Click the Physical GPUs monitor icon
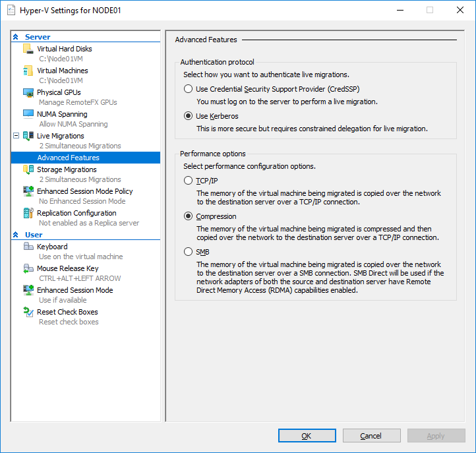Screen dimensions: 476x453 coord(28,92)
